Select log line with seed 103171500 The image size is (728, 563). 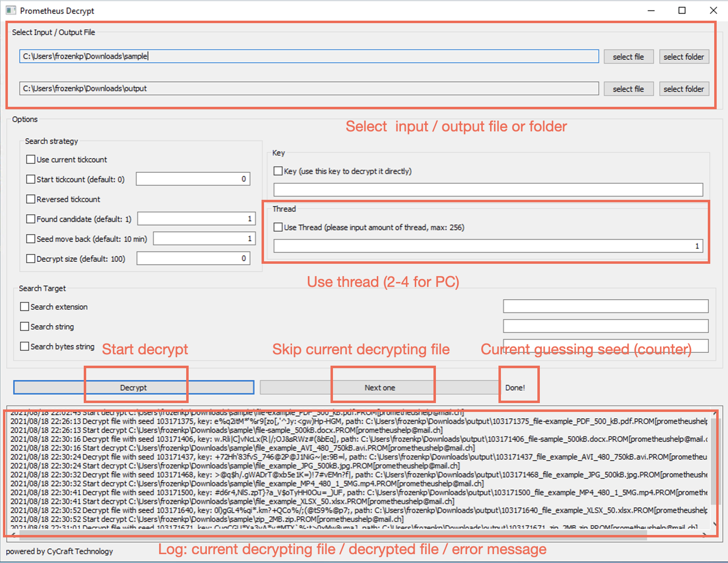tap(359, 492)
